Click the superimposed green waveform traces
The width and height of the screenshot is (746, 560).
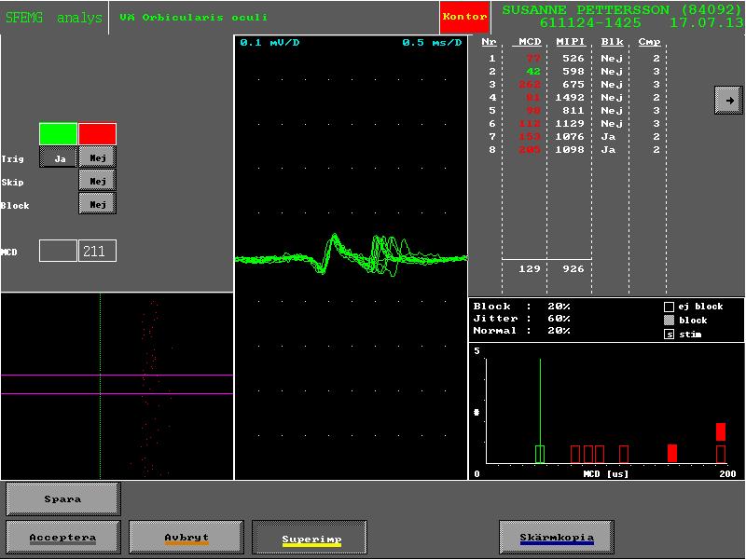pos(352,254)
